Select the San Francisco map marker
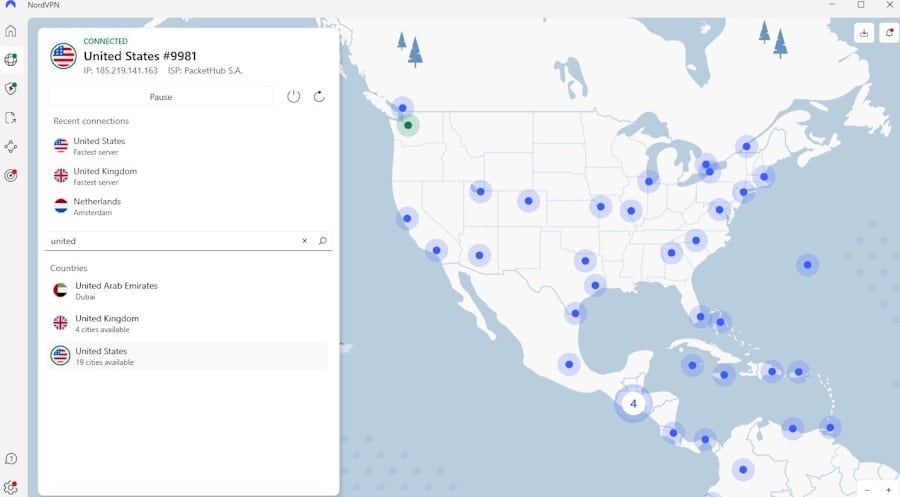The height and width of the screenshot is (497, 900). click(x=407, y=219)
